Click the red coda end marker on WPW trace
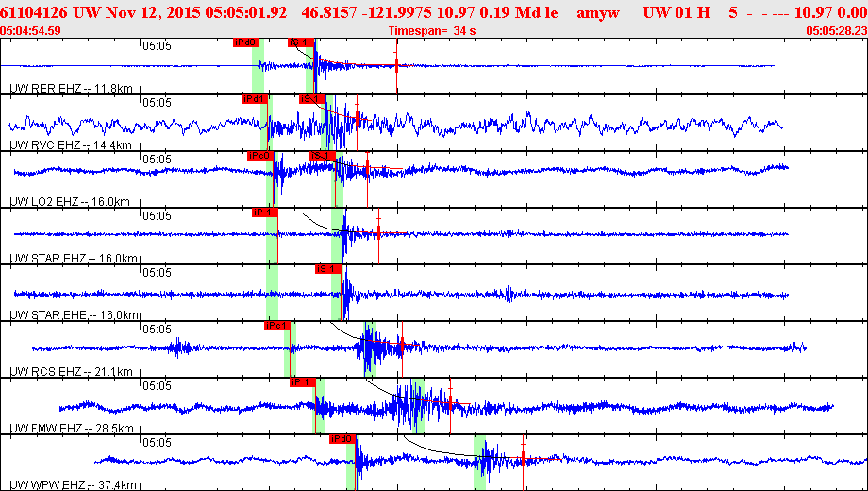This screenshot has height=491, width=868. tap(523, 458)
